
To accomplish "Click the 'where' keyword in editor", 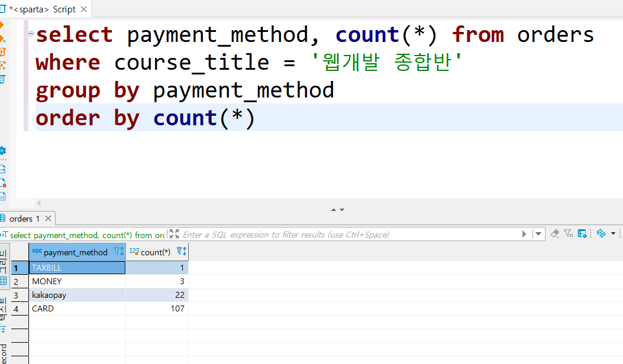I will [67, 62].
